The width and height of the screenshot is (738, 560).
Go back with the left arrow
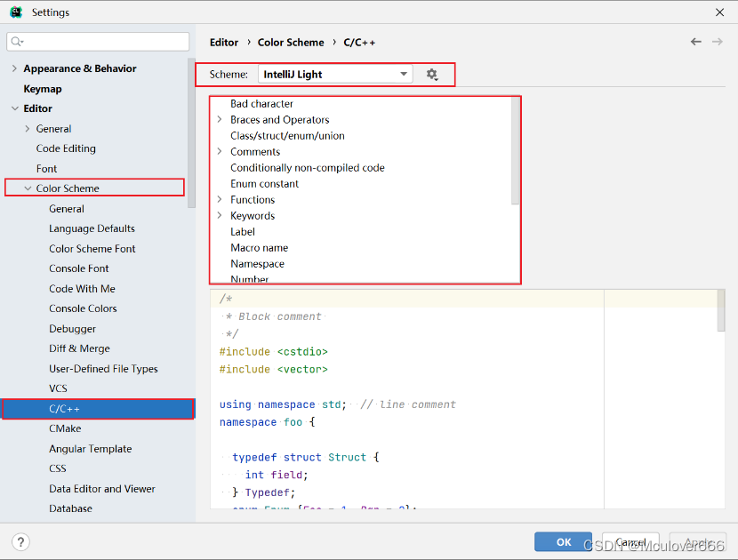pos(696,42)
